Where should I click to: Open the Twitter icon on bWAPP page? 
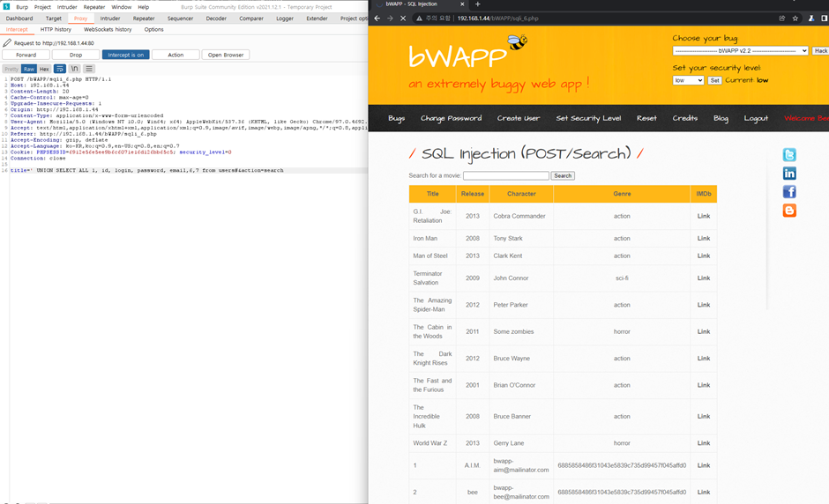pyautogui.click(x=789, y=155)
